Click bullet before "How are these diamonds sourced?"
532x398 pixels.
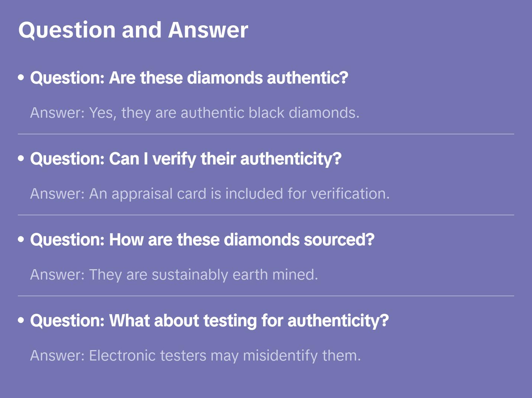pyautogui.click(x=21, y=239)
